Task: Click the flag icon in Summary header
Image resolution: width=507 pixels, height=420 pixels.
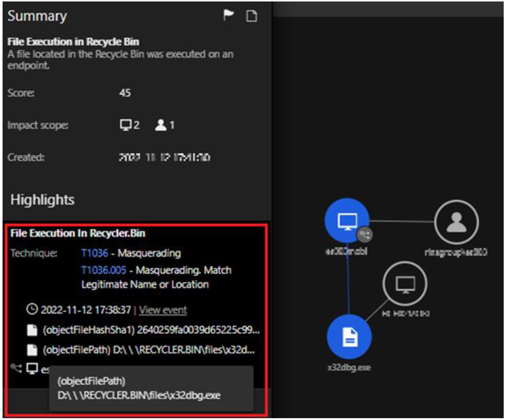Action: (x=228, y=15)
